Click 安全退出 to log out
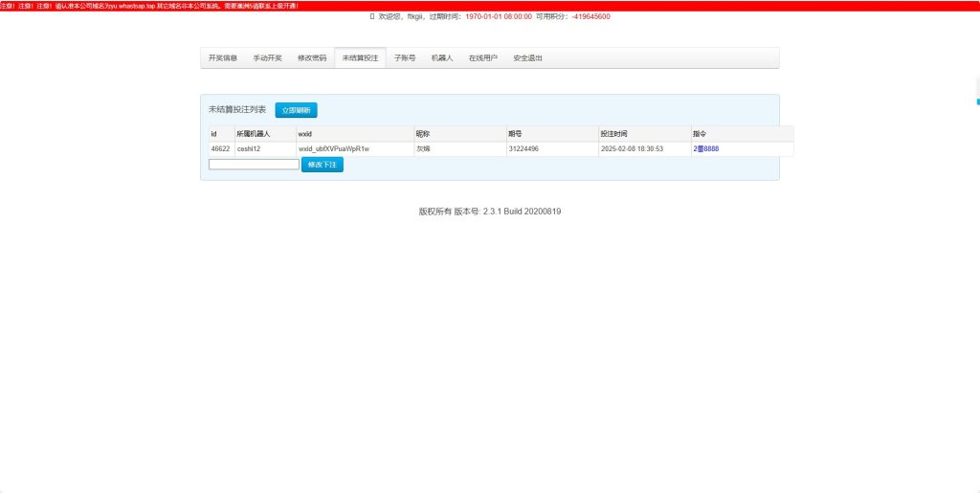 pos(528,58)
